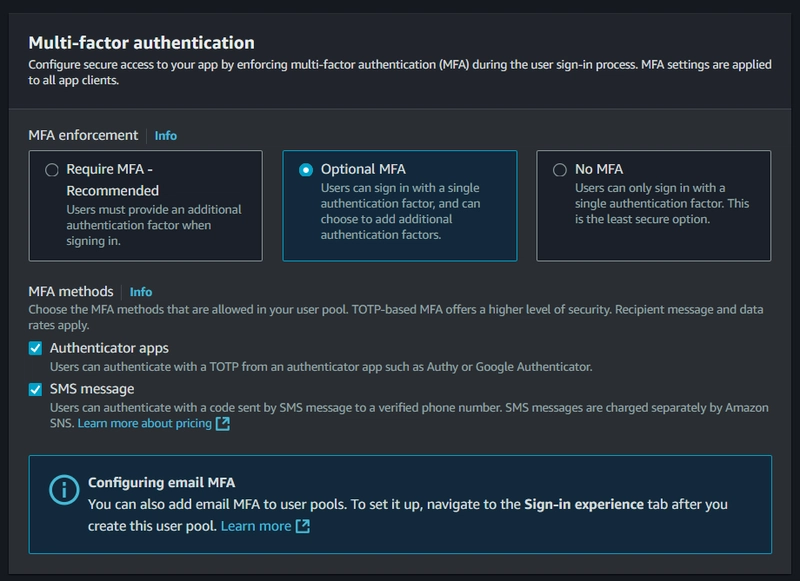Viewport: 800px width, 581px height.
Task: Select the Require MFA - Recommended radio button
Action: 52,170
